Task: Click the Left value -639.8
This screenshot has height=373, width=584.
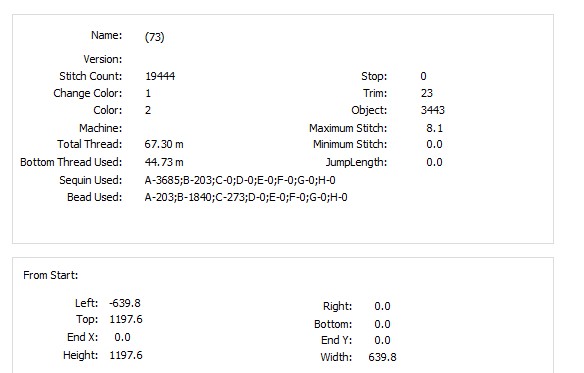Action: click(125, 303)
